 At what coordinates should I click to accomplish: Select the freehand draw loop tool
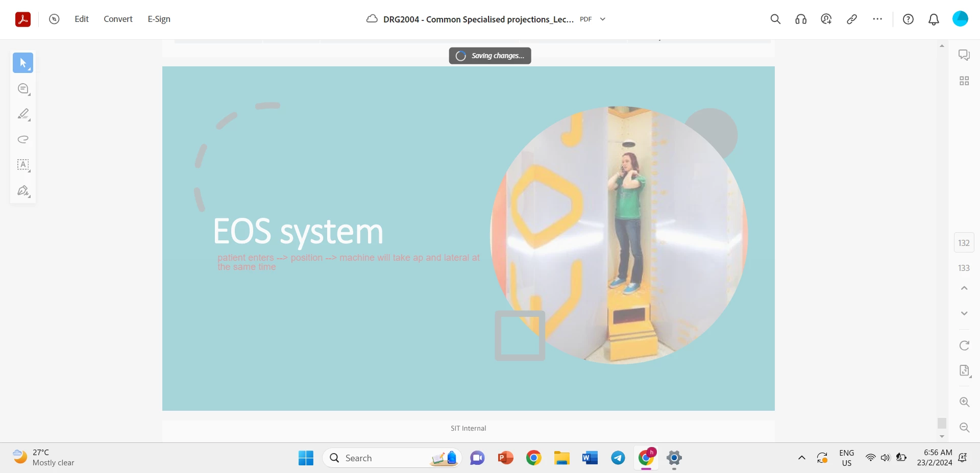[x=23, y=139]
